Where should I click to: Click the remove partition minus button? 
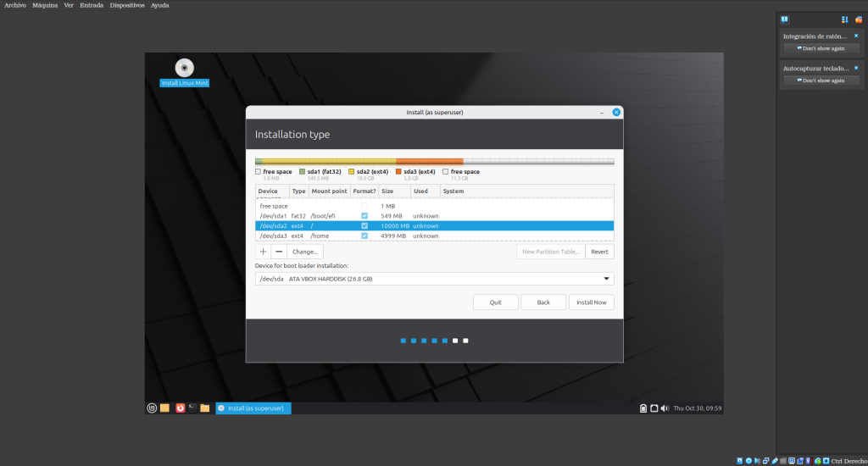tap(278, 252)
